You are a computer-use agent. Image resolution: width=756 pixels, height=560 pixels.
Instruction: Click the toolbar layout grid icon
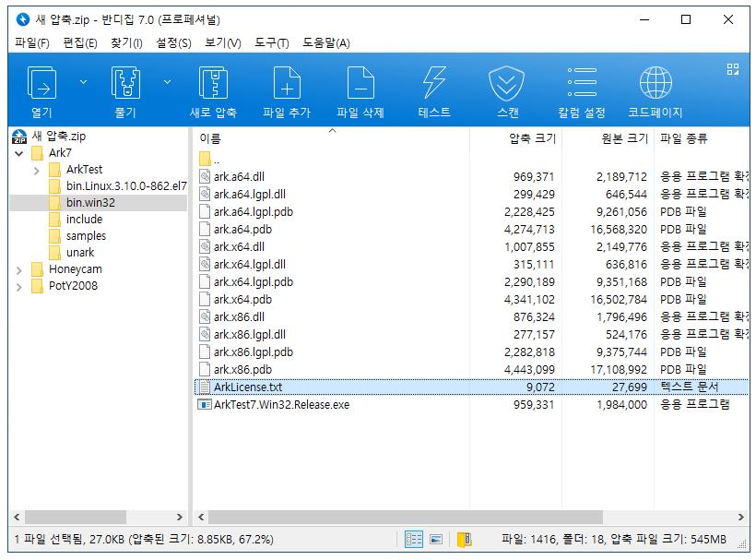pyautogui.click(x=733, y=69)
